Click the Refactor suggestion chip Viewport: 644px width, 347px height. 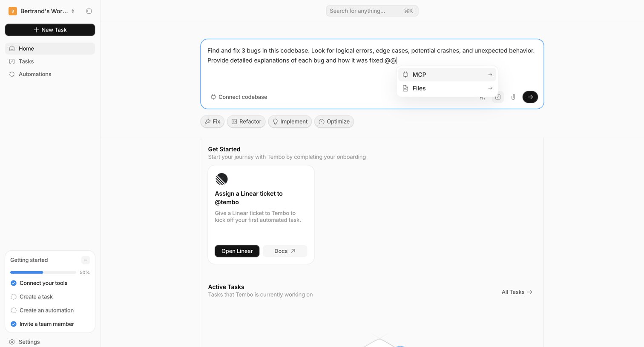click(x=246, y=121)
